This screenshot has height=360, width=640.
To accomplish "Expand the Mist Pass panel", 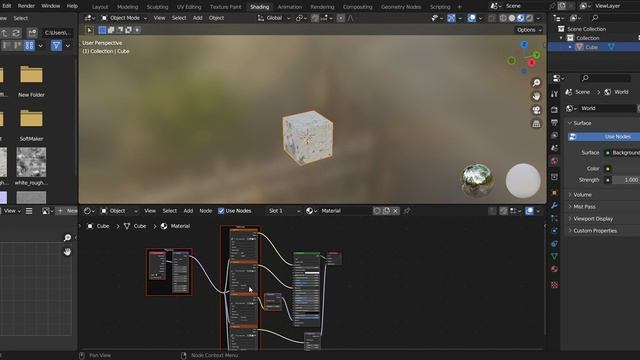I will 584,207.
